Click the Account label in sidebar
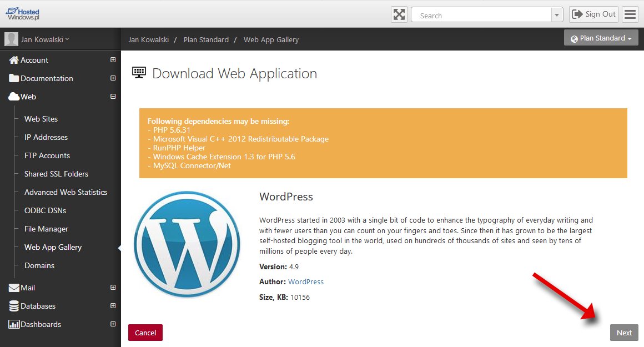This screenshot has height=347, width=644. tap(34, 60)
